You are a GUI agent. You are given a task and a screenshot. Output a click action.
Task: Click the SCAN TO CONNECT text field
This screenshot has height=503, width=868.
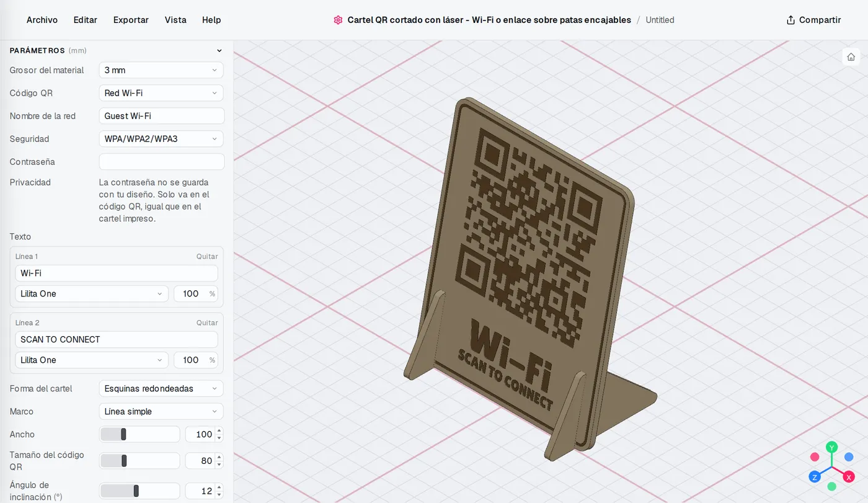(x=117, y=340)
